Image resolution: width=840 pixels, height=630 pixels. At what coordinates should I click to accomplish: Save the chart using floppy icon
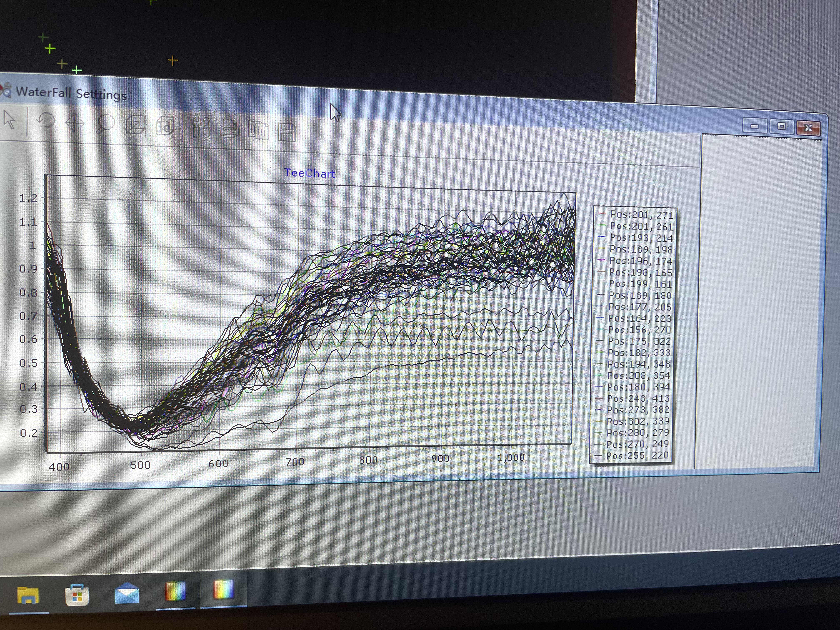(x=287, y=132)
